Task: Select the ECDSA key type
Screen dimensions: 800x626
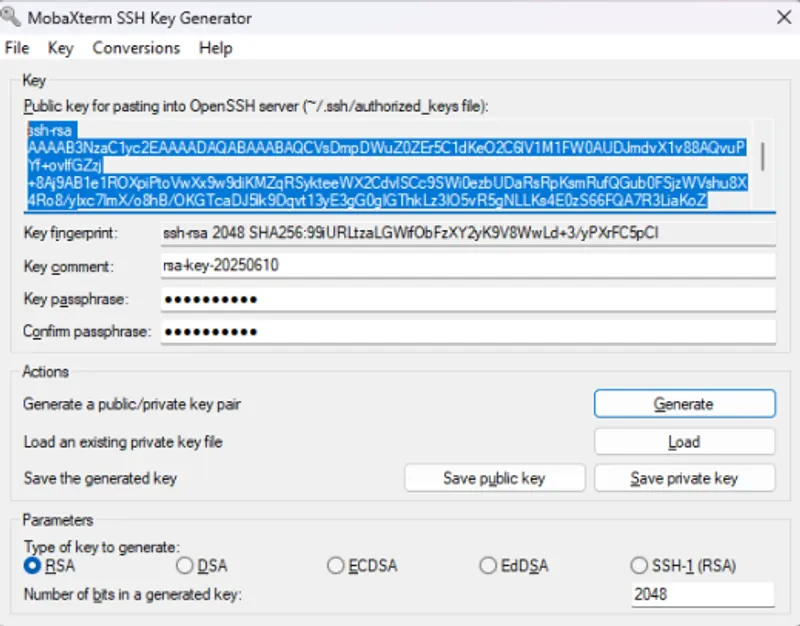Action: click(x=335, y=565)
